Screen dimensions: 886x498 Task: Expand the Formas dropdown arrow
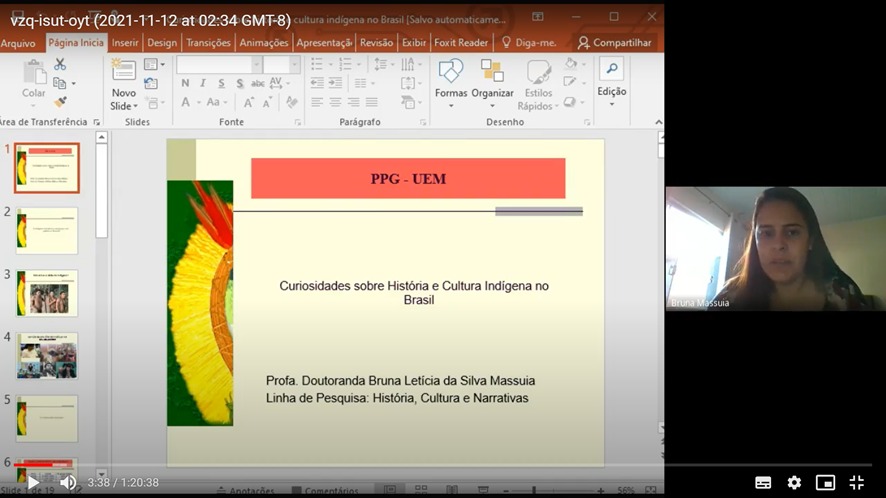coord(451,106)
